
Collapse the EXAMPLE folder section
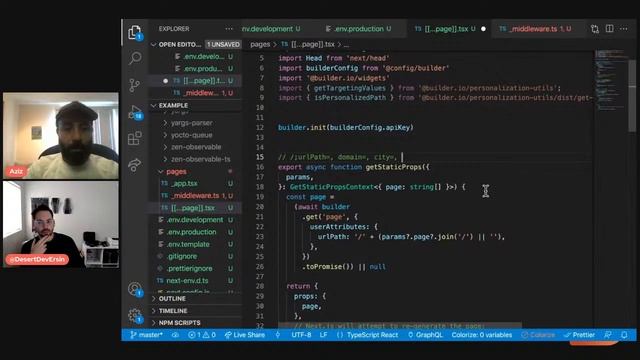click(x=173, y=105)
